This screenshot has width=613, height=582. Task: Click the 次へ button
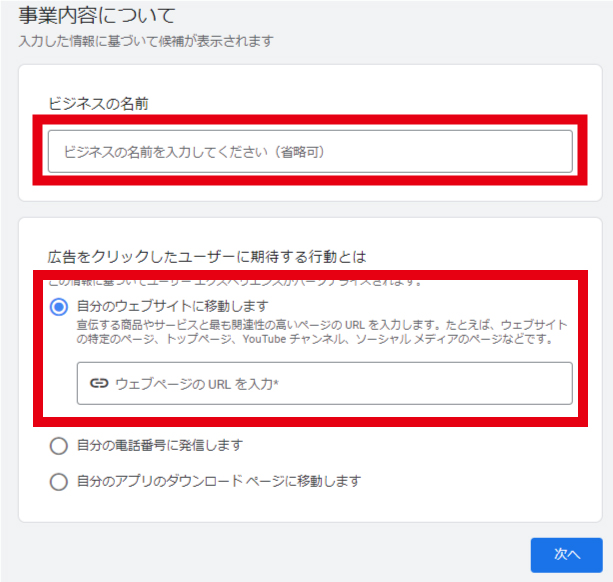[566, 553]
